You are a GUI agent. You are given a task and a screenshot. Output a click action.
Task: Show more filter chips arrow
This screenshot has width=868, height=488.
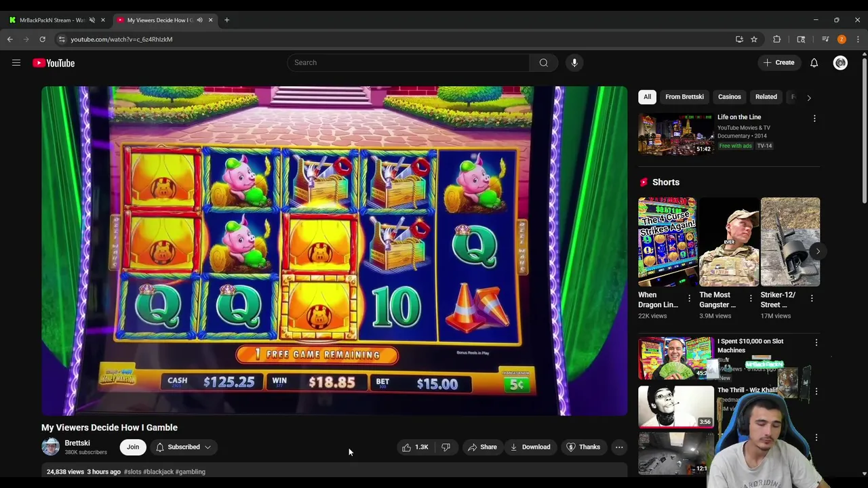pyautogui.click(x=808, y=98)
